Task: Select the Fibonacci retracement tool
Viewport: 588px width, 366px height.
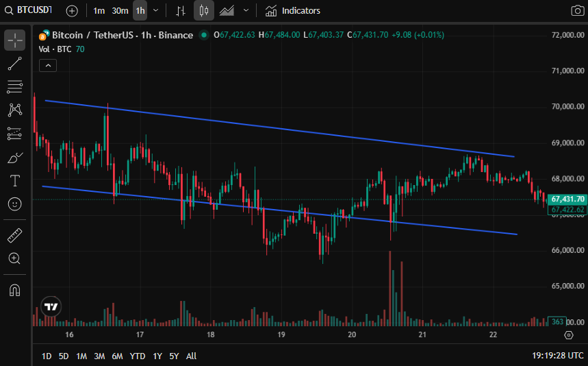Action: 14,87
